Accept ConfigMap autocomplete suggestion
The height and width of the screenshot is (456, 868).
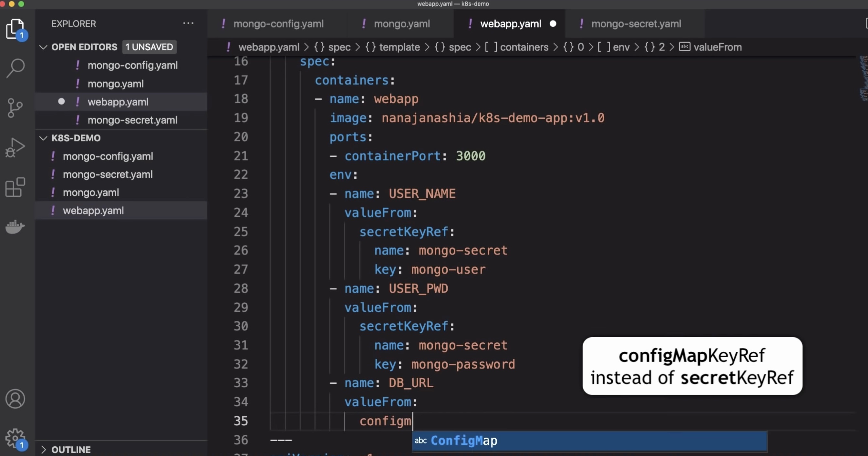(589, 440)
